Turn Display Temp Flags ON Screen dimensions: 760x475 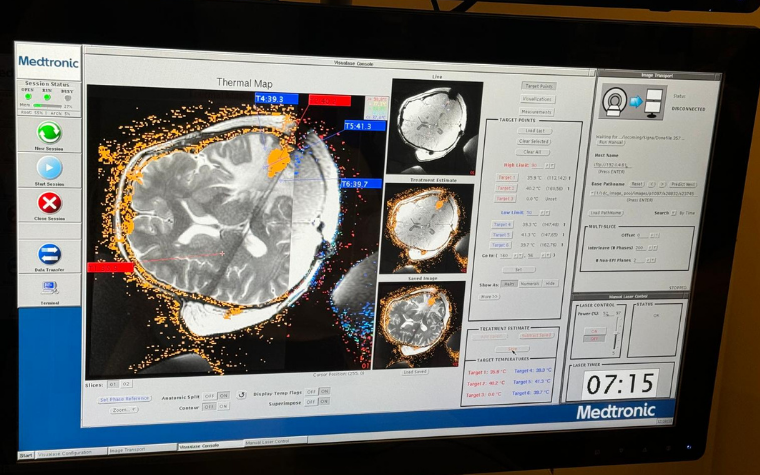coord(325,392)
